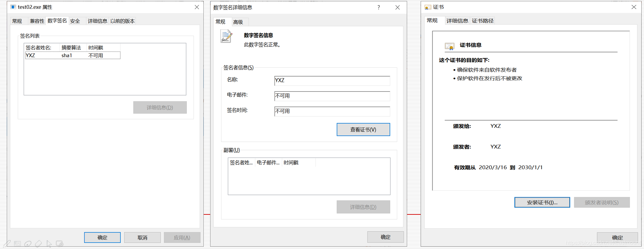Image resolution: width=644 pixels, height=249 pixels.
Task: Click the 2020/3/16 start date
Action: (493, 167)
